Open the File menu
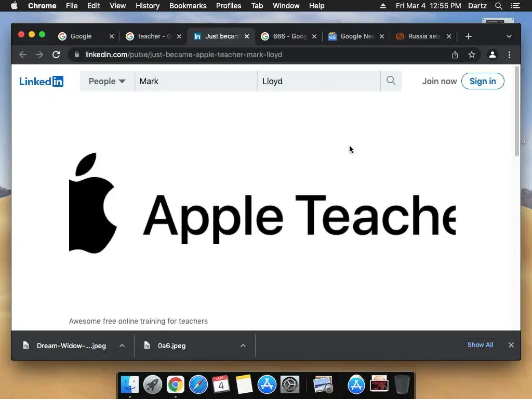 (72, 6)
